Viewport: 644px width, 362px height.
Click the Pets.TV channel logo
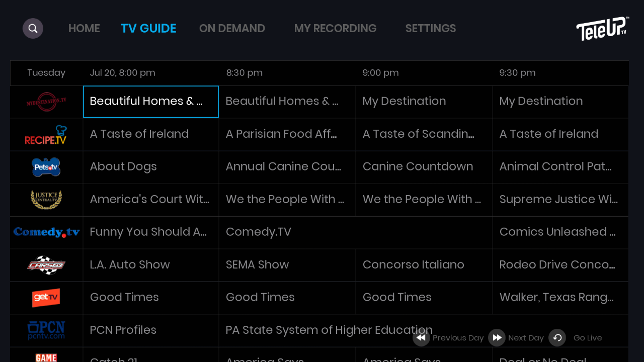pos(46,167)
